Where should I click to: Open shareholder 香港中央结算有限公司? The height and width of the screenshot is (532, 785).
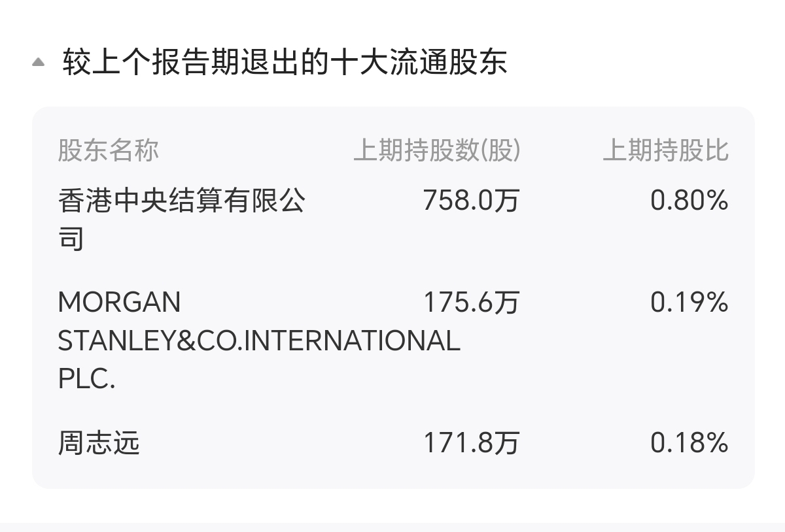tap(181, 220)
